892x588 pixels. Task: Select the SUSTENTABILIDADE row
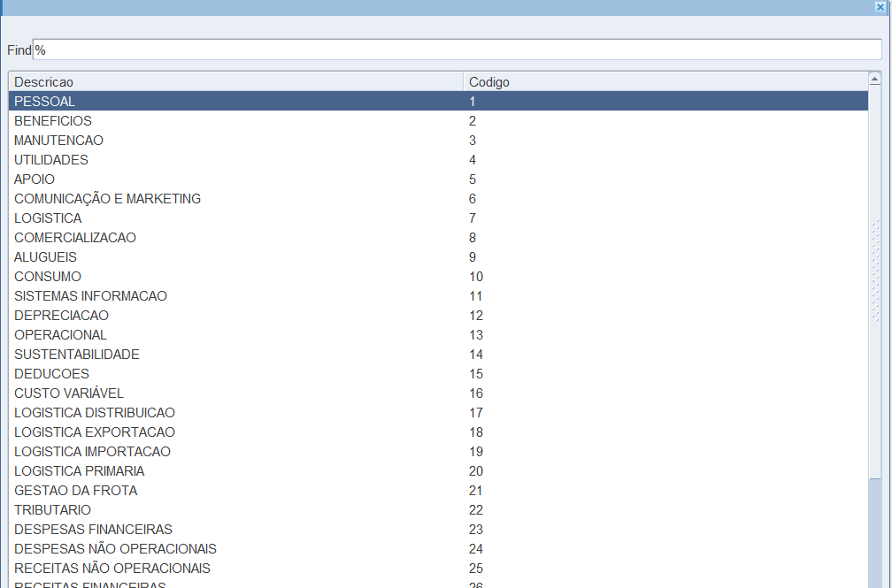(438, 355)
